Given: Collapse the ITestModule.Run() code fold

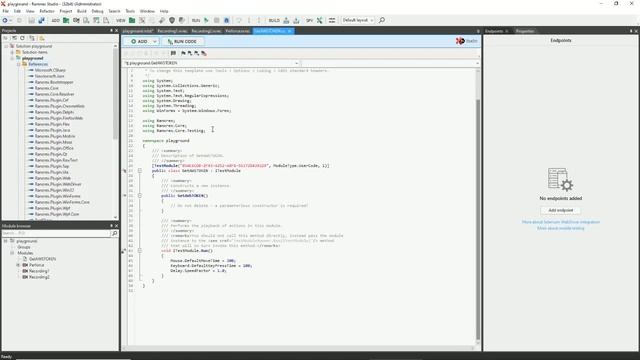Looking at the screenshot, I should pyautogui.click(x=140, y=251).
